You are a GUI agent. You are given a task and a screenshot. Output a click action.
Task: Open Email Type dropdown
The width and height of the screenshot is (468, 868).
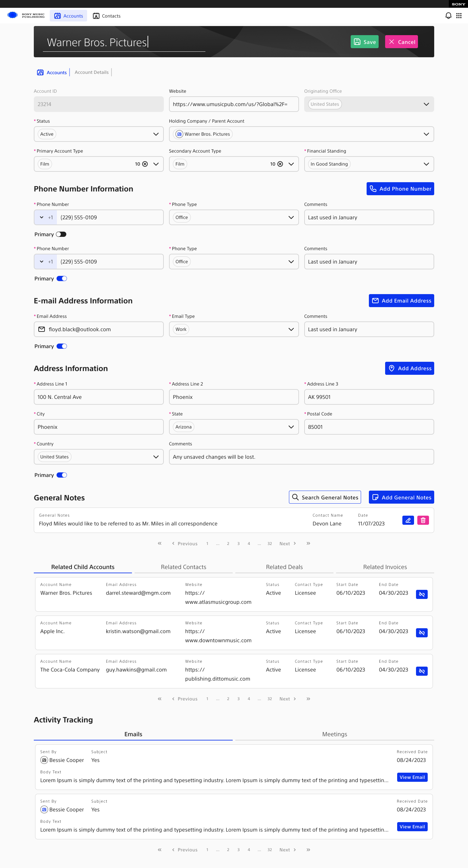point(234,329)
